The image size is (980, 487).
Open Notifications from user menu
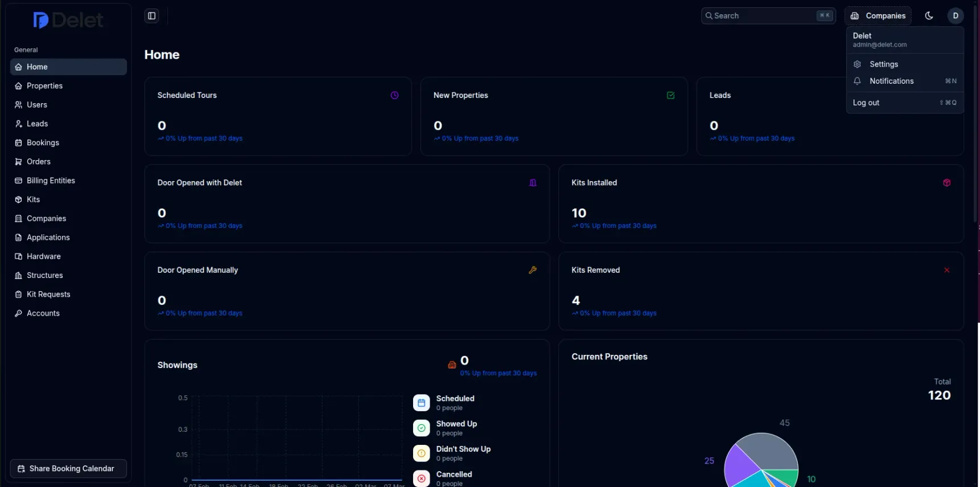pos(905,81)
